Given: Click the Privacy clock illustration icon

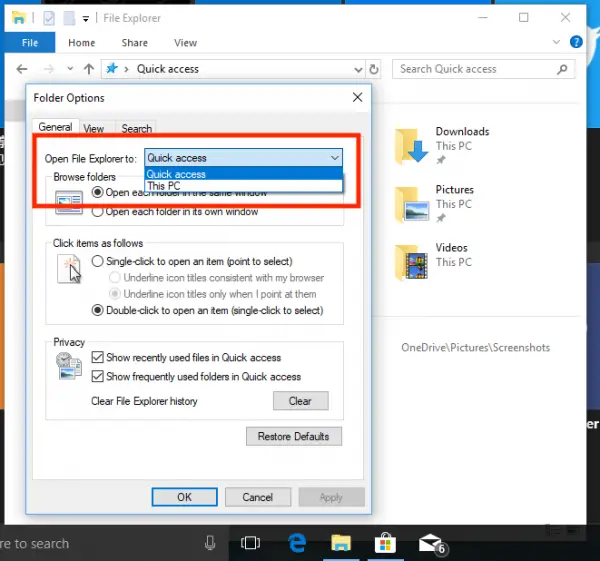Looking at the screenshot, I should [68, 366].
